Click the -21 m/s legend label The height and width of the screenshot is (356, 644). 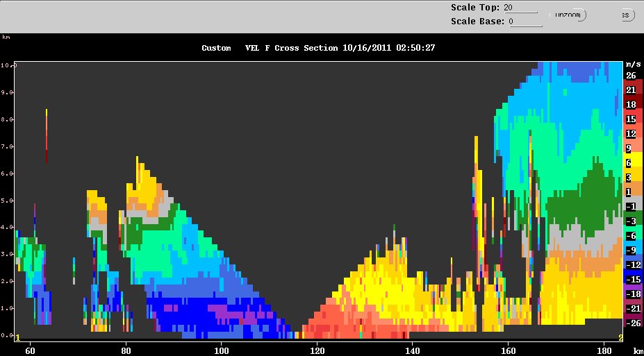click(633, 308)
